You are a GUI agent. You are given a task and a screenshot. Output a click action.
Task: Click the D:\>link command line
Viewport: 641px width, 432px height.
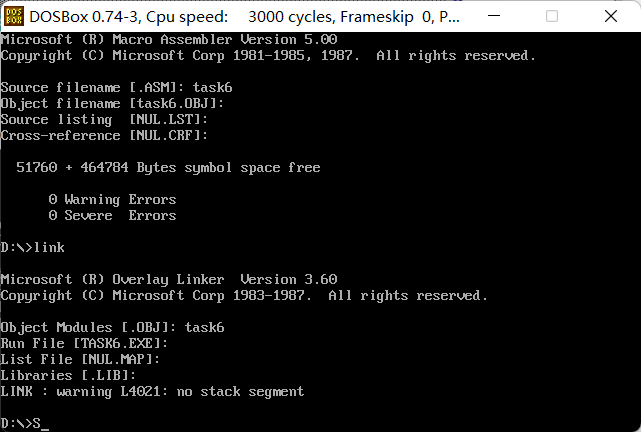[x=32, y=248]
